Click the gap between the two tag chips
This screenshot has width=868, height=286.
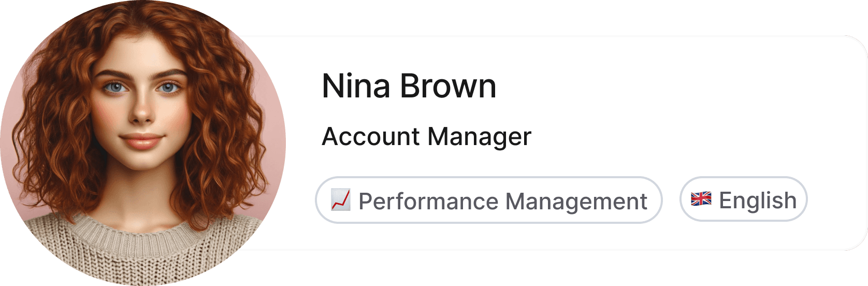pyautogui.click(x=671, y=200)
